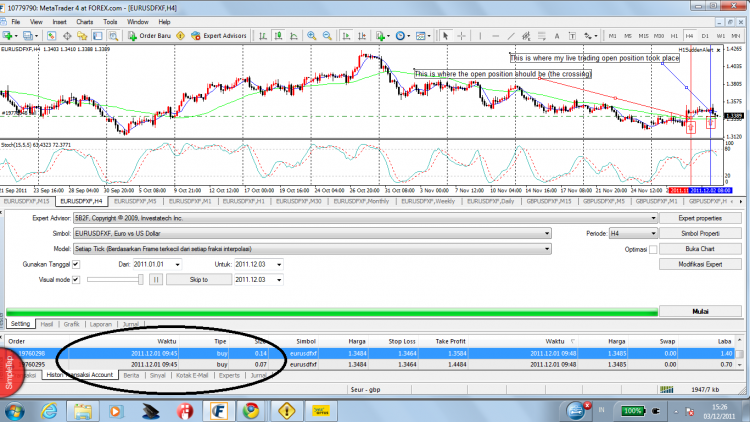Screen dimensions: 750x422
Task: Switch chart to candlesticks icon
Action: point(278,36)
